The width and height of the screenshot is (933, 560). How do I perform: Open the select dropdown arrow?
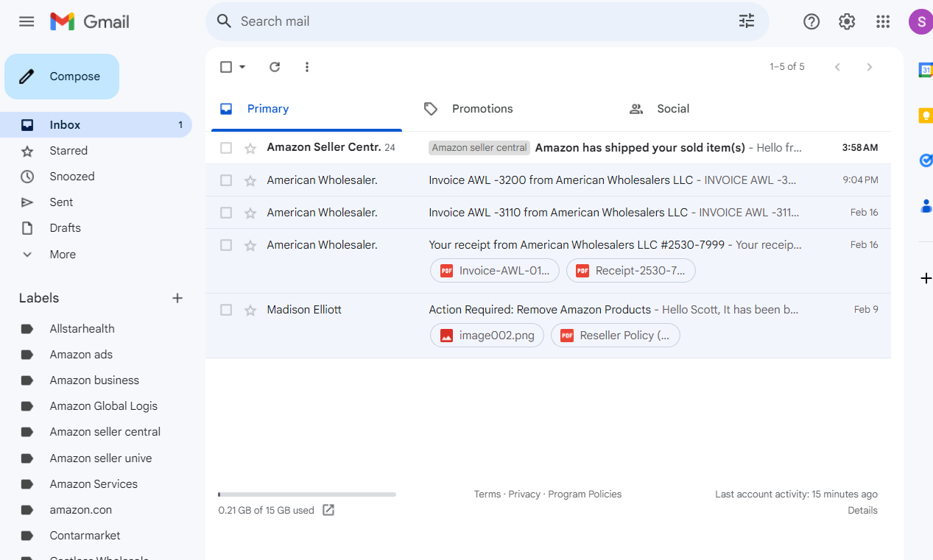click(x=242, y=67)
